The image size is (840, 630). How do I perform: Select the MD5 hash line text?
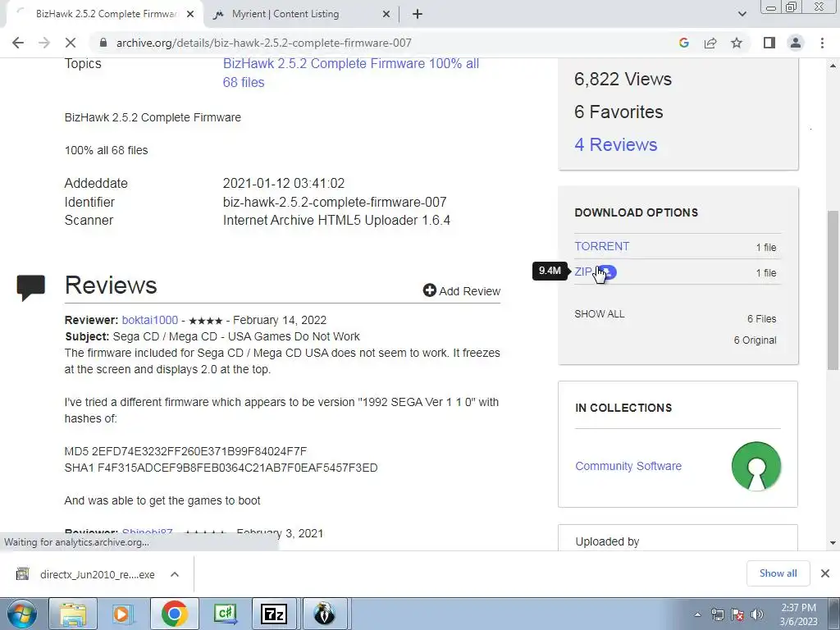[x=185, y=452]
